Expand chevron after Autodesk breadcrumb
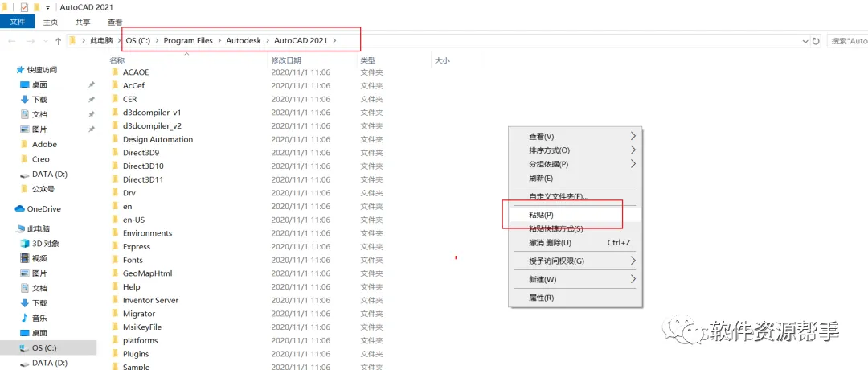Viewport: 868px width, 370px height. (x=268, y=40)
